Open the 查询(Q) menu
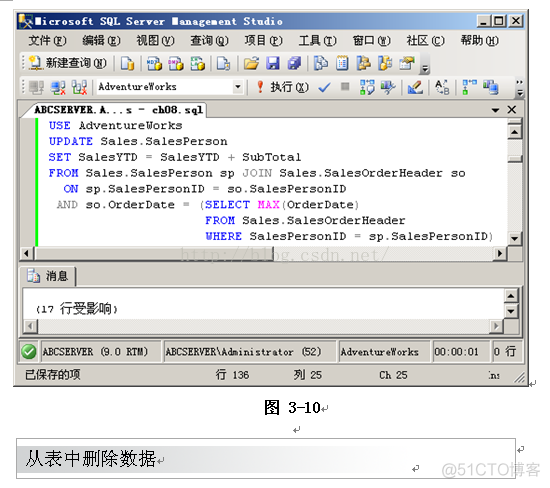 point(209,41)
